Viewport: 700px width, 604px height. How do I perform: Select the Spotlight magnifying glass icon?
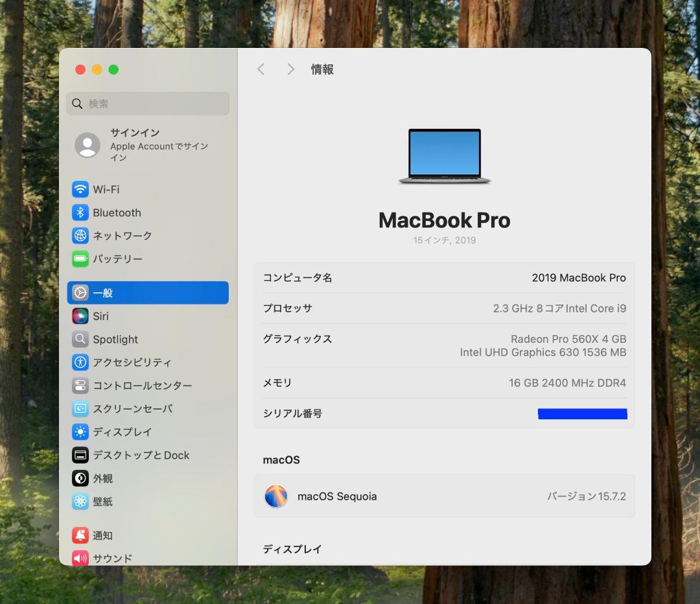(x=80, y=339)
